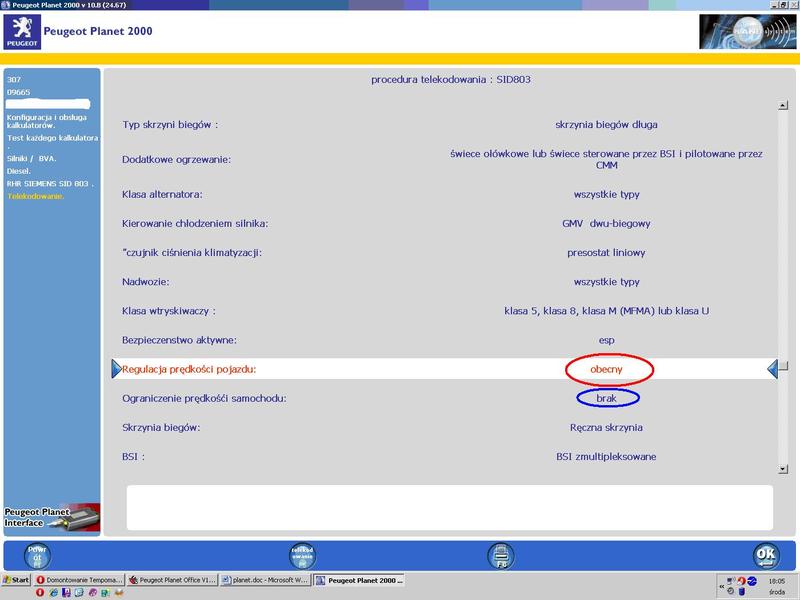Switch to Peugeot Planet Office taskbar item

(172, 580)
